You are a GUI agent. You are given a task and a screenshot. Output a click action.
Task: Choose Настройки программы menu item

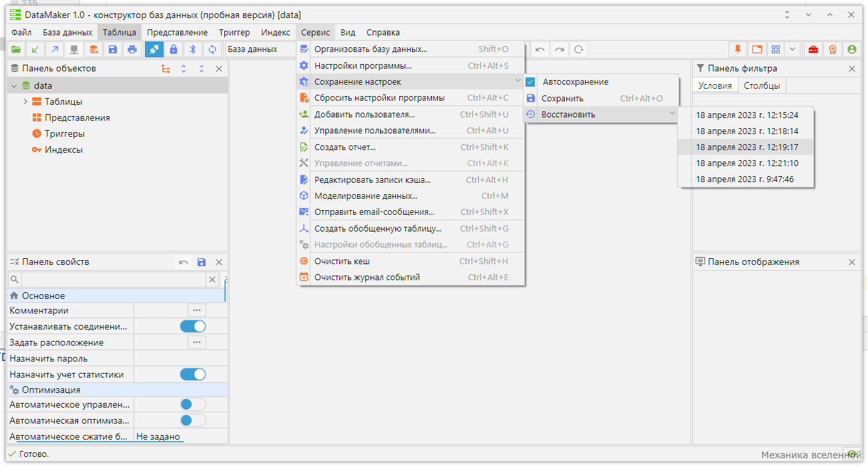pyautogui.click(x=411, y=65)
